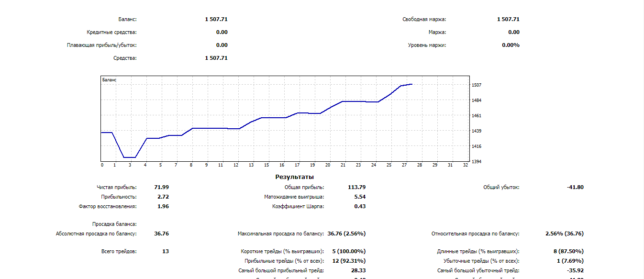Select the 1 507.71 value beside 'Баланс:'
The width and height of the screenshot is (644, 279).
click(x=216, y=20)
